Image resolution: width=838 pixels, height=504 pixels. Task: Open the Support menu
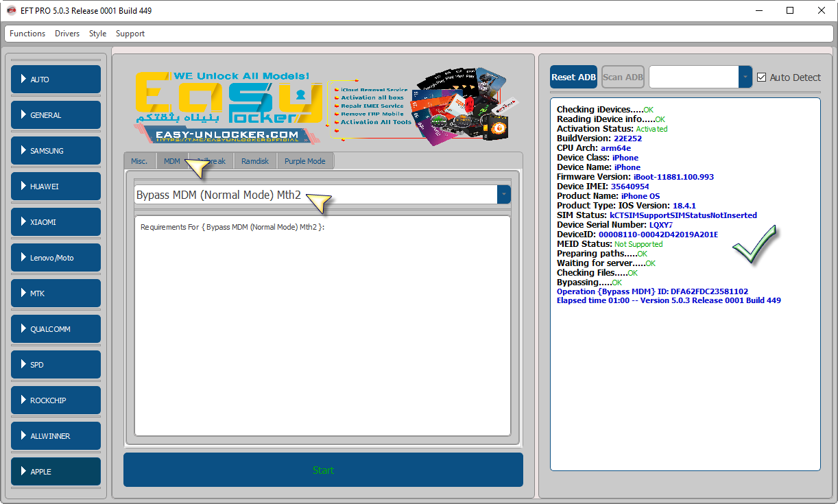(x=130, y=34)
